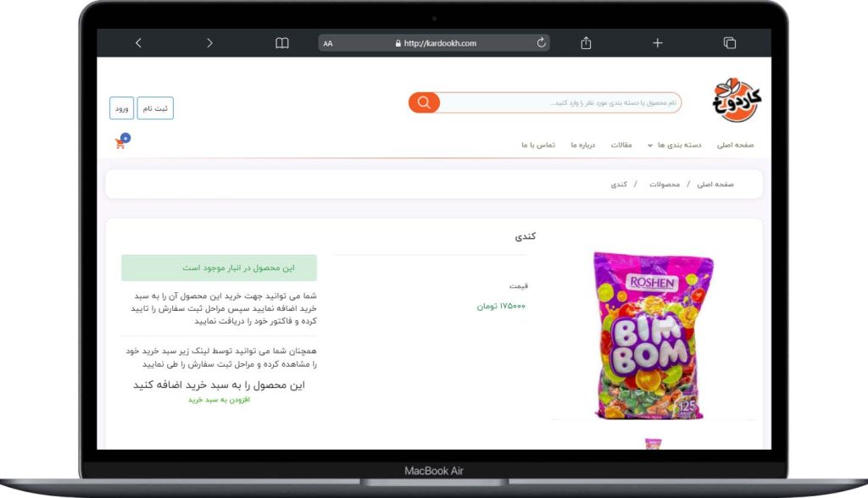
Task: Reload the page with the refresh icon
Action: (x=541, y=42)
